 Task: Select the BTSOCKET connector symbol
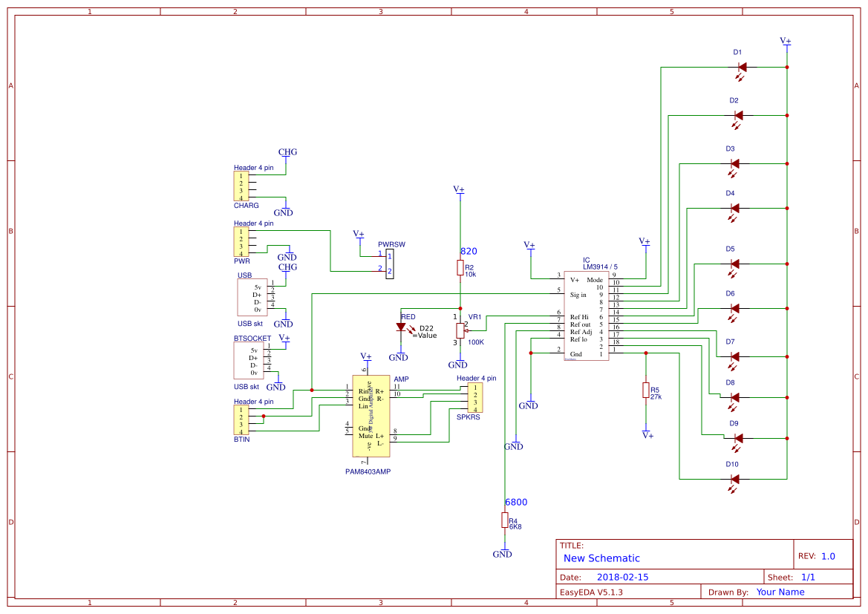coord(249,359)
